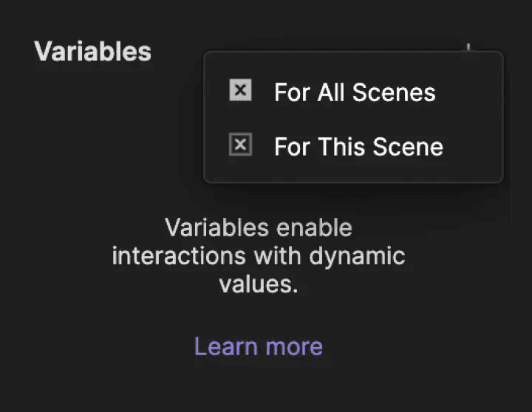Select the For All Scenes menu option
Image resolution: width=532 pixels, height=412 pixels.
(x=354, y=92)
